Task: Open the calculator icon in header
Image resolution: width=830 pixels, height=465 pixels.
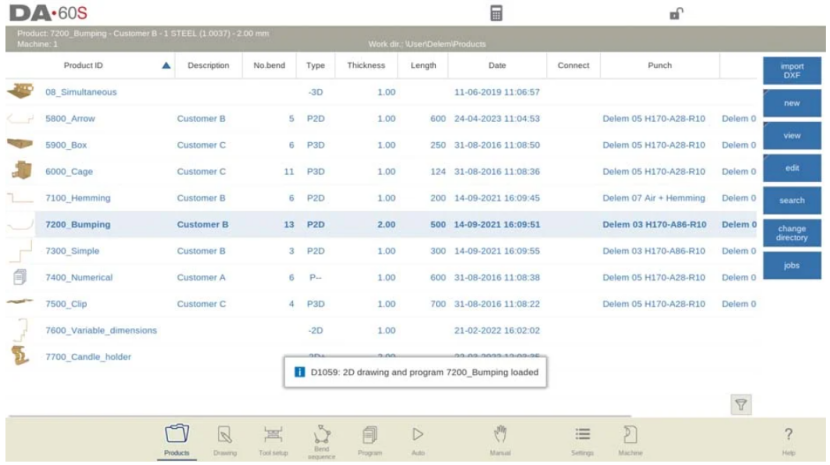Action: [x=496, y=13]
